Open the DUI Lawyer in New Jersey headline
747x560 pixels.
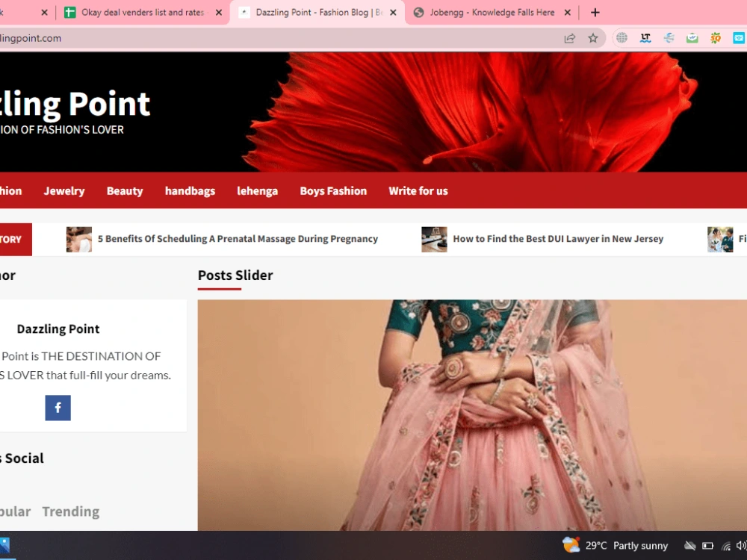(x=558, y=239)
